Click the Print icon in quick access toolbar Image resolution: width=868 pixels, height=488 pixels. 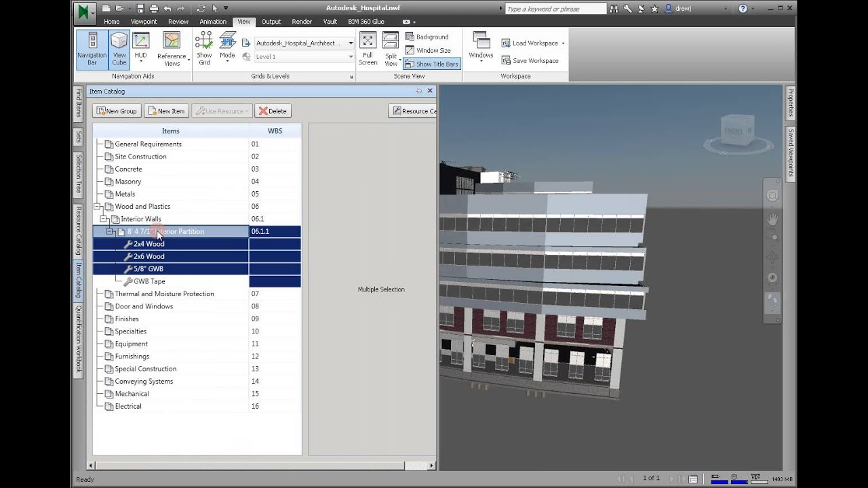tap(153, 9)
